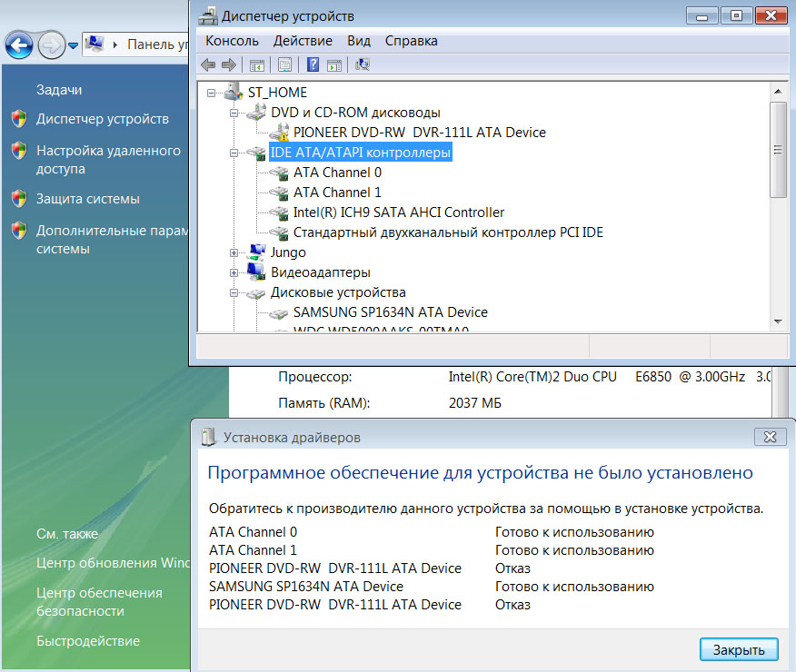Collapse the Дисковые устройства node
796x672 pixels.
tap(234, 292)
